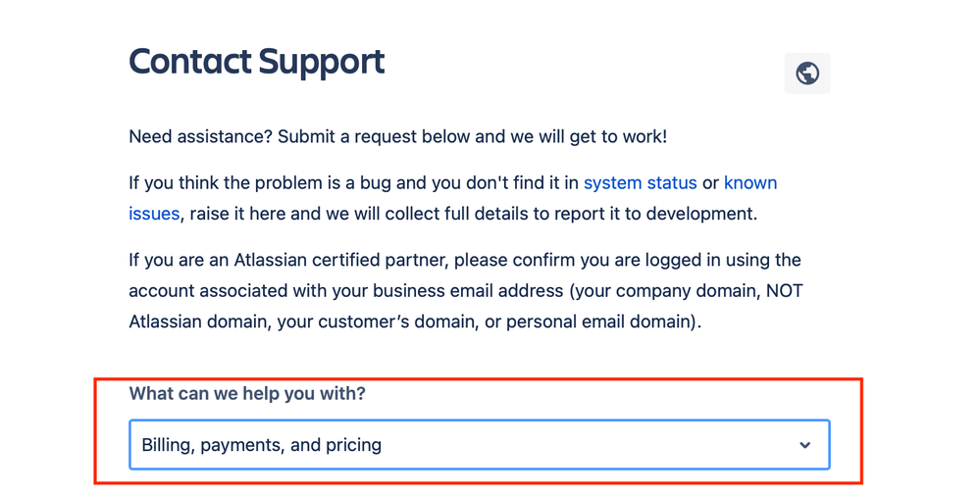Open the "What can we help you with?" dropdown
This screenshot has width=980, height=496.
tap(480, 445)
